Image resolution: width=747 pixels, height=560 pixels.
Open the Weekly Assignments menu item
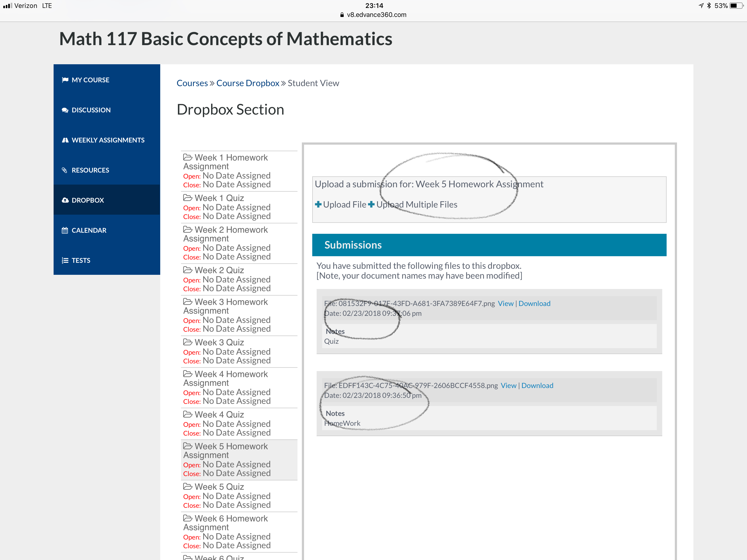(108, 140)
